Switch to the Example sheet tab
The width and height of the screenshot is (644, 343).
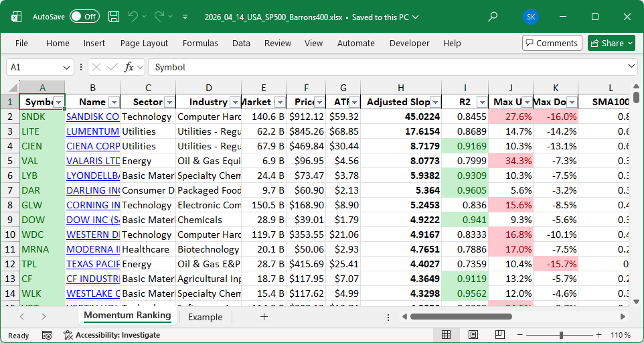[205, 317]
